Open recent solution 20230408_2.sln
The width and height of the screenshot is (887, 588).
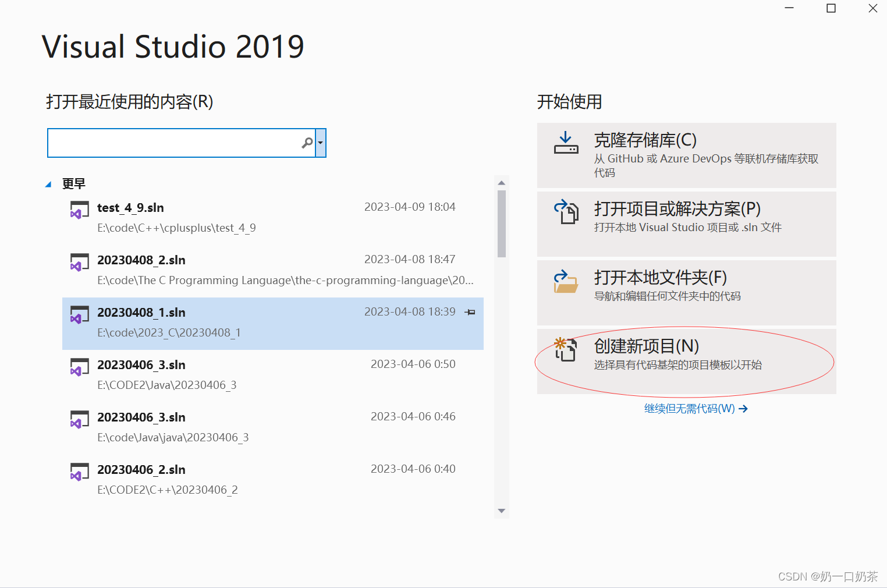click(x=273, y=271)
